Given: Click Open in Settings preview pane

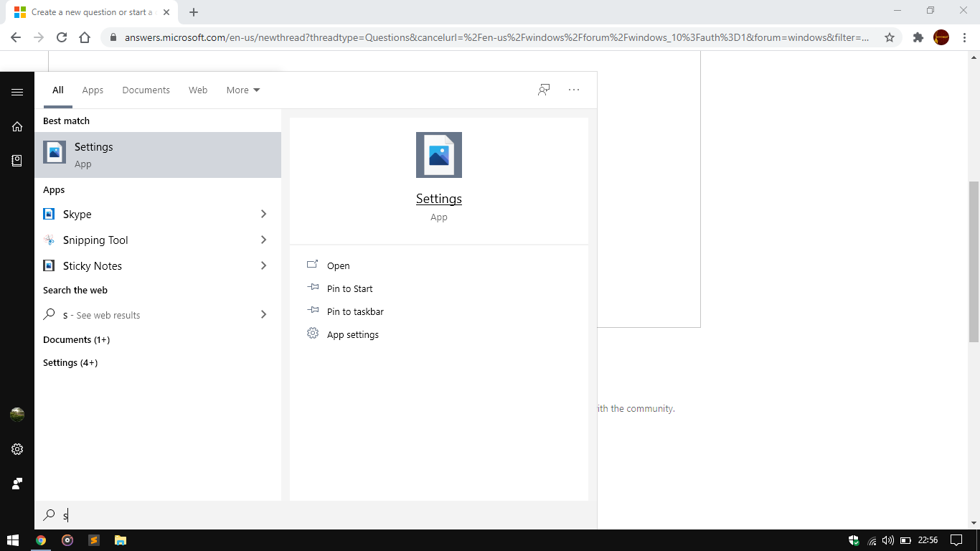Looking at the screenshot, I should tap(339, 265).
